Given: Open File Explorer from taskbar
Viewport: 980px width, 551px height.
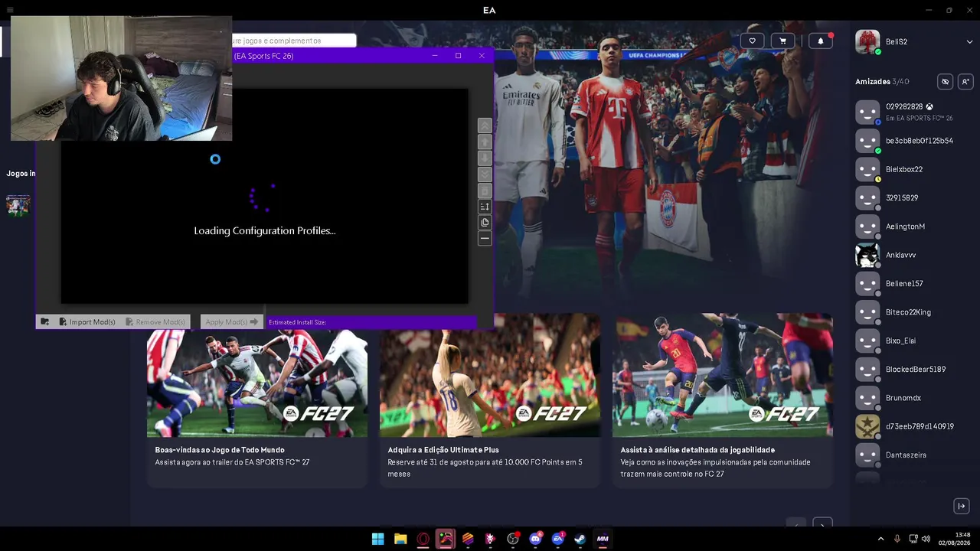Looking at the screenshot, I should [x=400, y=539].
